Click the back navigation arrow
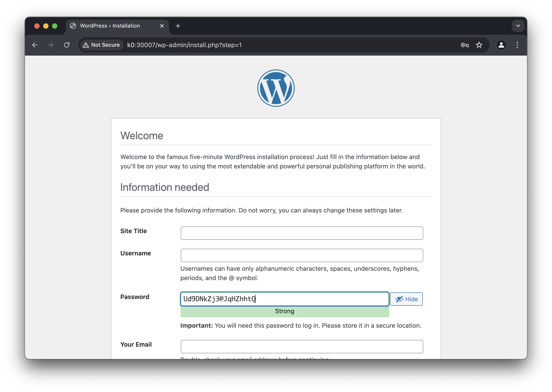 (x=35, y=45)
